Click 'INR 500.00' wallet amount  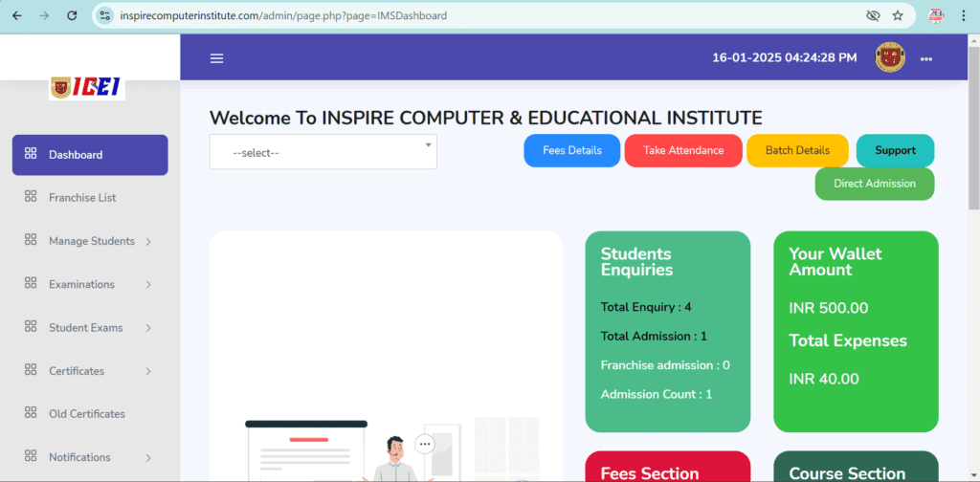coord(828,309)
